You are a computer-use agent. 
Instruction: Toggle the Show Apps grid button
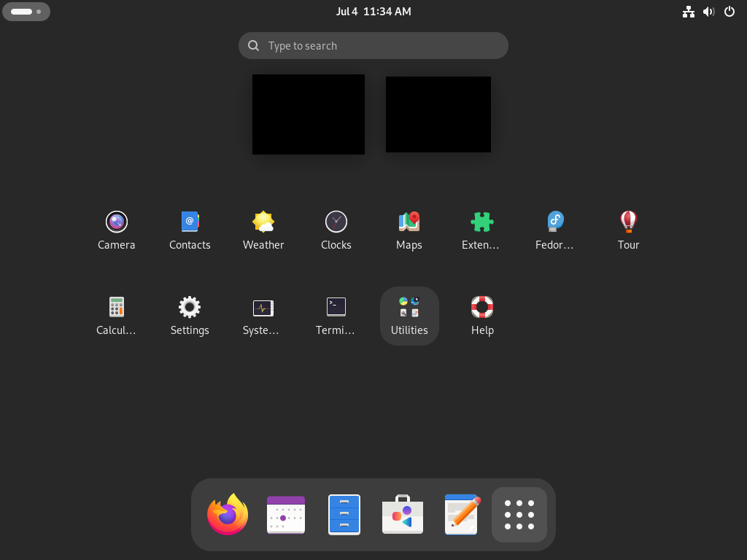pyautogui.click(x=519, y=514)
